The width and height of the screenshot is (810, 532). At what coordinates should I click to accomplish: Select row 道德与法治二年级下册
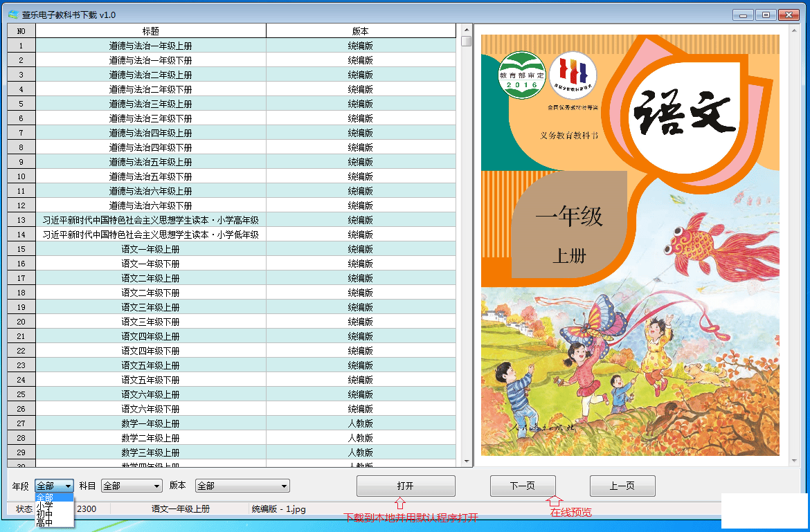coord(231,89)
